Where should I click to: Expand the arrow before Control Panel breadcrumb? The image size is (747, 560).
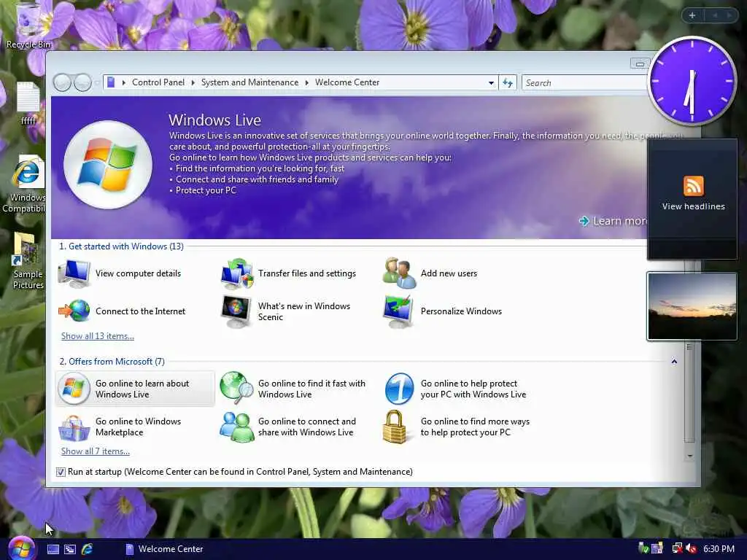pyautogui.click(x=124, y=82)
